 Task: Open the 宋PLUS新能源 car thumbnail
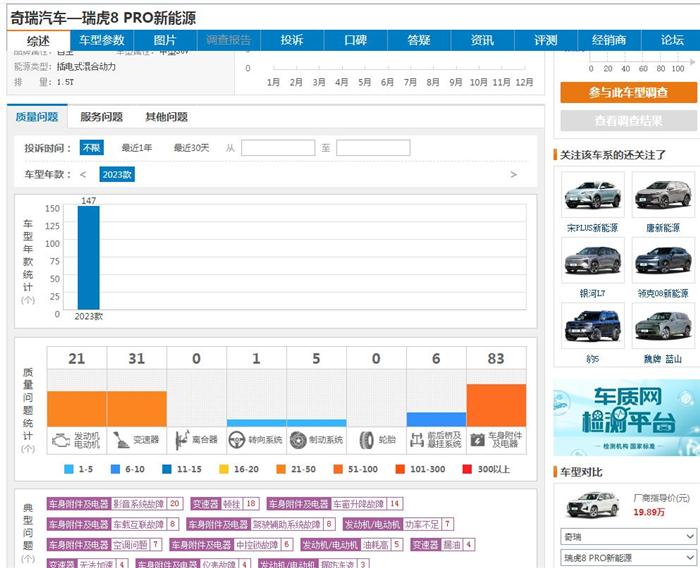tap(592, 195)
